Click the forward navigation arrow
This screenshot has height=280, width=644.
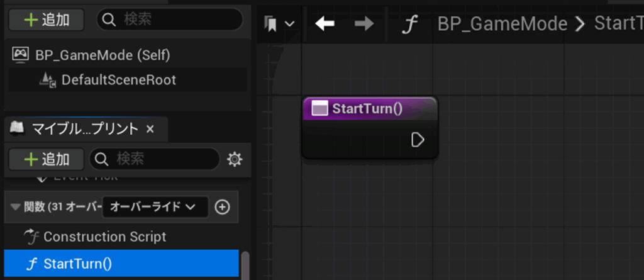[364, 24]
